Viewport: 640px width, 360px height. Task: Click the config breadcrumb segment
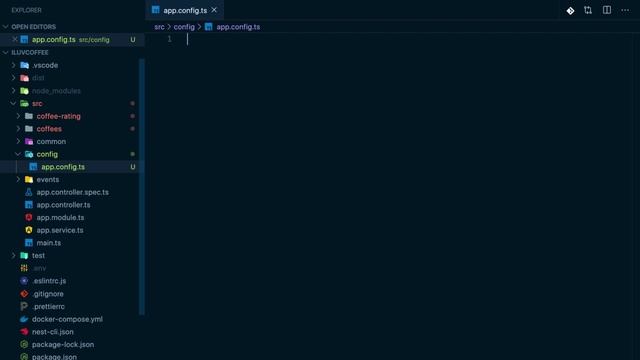coord(184,27)
